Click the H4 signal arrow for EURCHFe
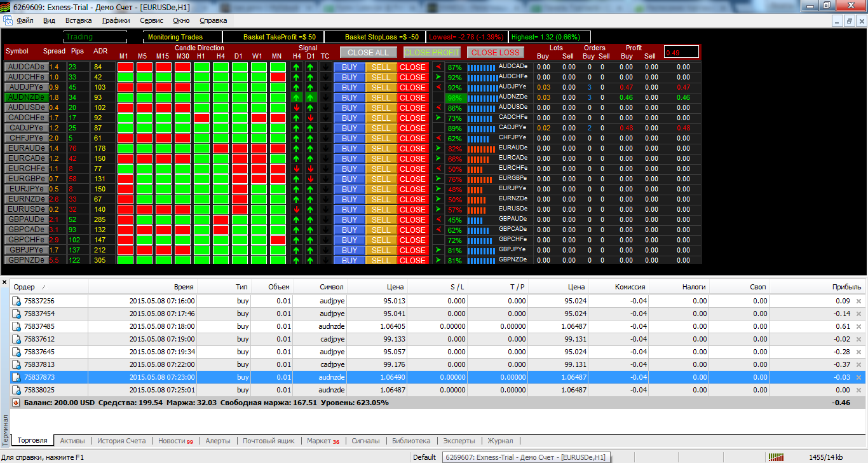Viewport: 868px width, 463px height. pos(297,169)
